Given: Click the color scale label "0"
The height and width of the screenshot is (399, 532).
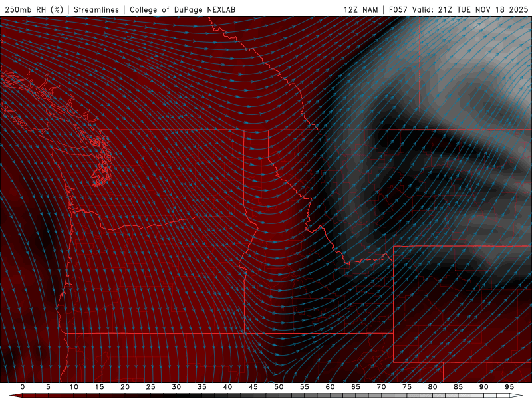Looking at the screenshot, I should [x=23, y=387].
